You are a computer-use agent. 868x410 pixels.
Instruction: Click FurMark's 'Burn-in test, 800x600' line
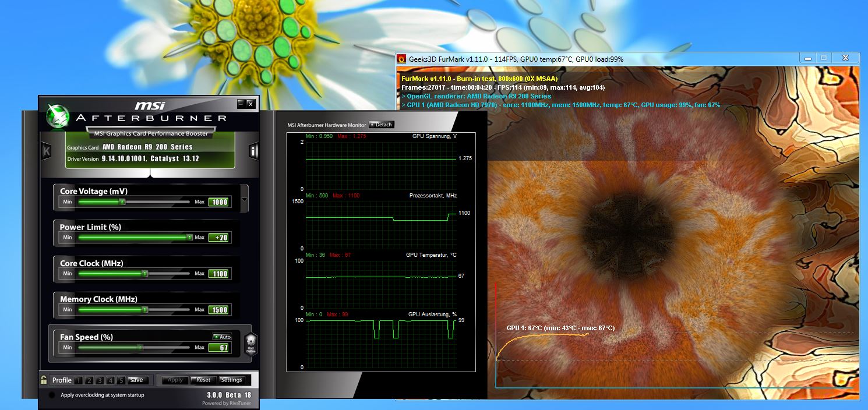[x=479, y=78]
